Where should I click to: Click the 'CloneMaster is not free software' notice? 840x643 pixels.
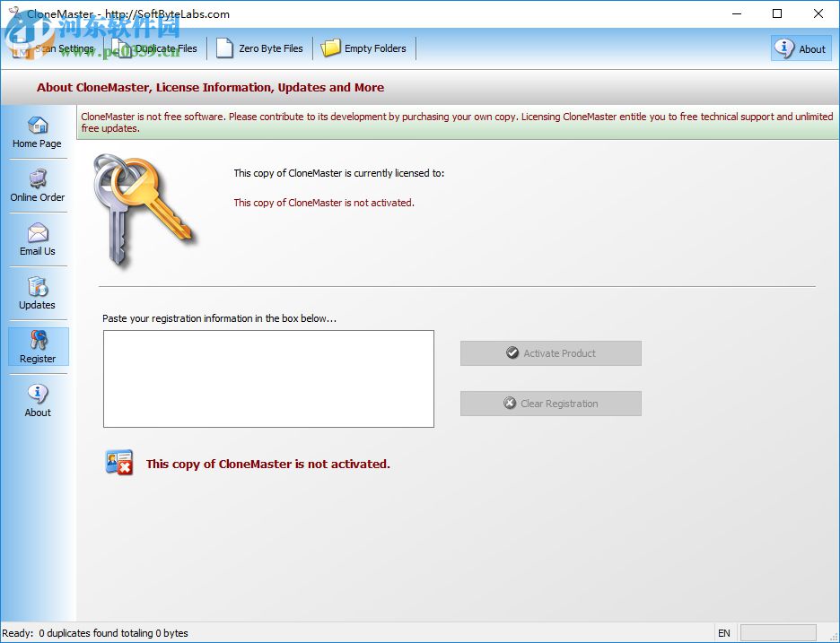coord(457,122)
